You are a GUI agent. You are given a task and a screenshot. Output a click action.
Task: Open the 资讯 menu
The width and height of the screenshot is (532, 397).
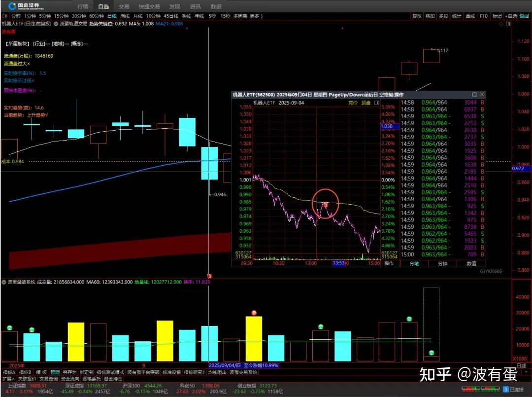pos(196,6)
